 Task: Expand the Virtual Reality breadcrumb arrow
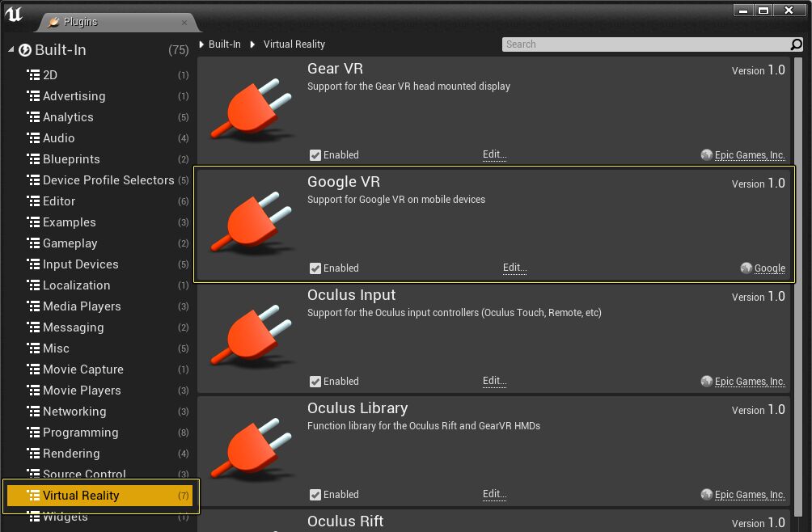(254, 44)
